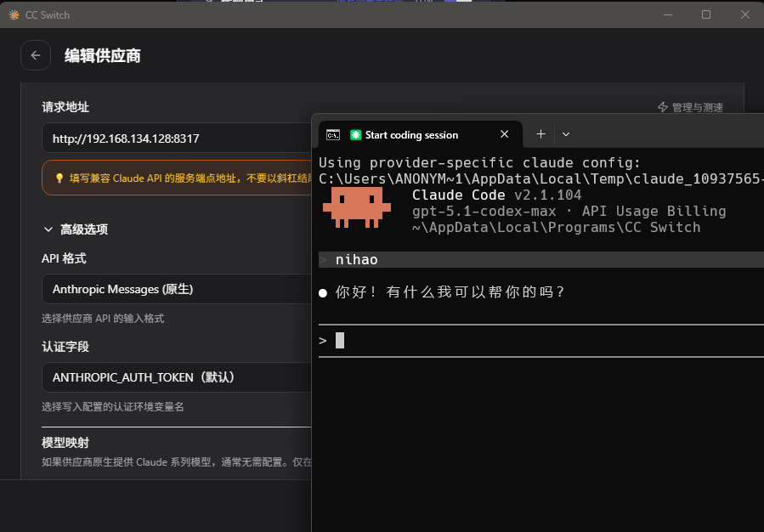Click the 模型映射 section heading
This screenshot has height=532, width=764.
pos(65,443)
